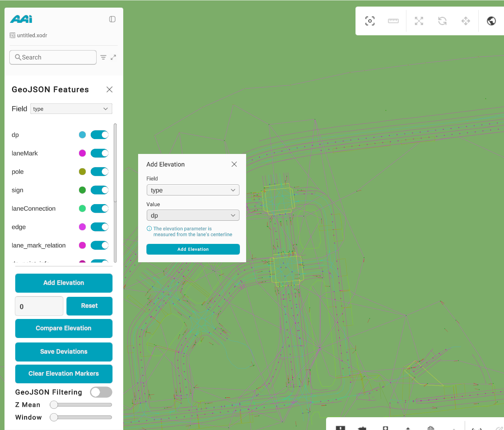Click the globe map icon
Viewport: 504px width, 430px height.
[491, 21]
